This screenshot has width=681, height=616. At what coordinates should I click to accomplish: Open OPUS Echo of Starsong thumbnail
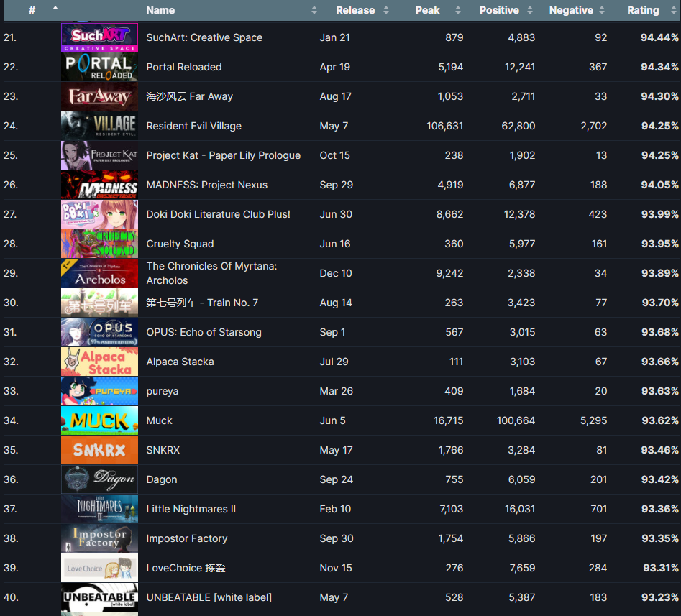[99, 333]
